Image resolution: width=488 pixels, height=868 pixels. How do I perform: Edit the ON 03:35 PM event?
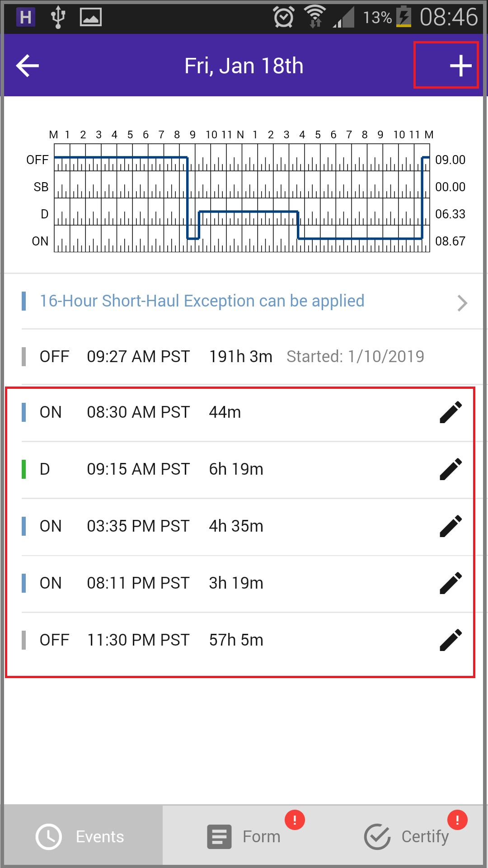point(450,526)
